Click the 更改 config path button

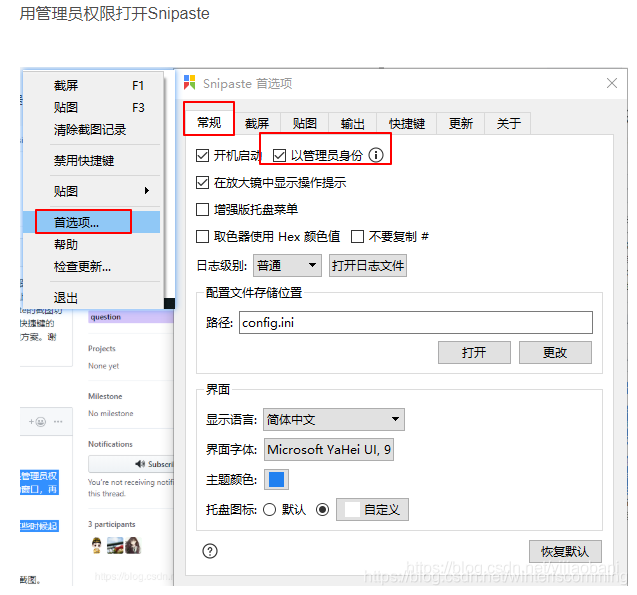555,352
